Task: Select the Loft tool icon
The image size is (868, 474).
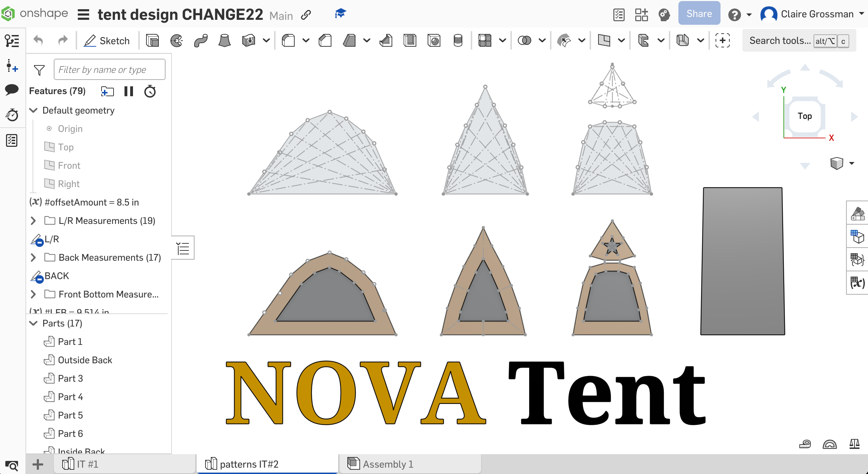Action: click(225, 41)
